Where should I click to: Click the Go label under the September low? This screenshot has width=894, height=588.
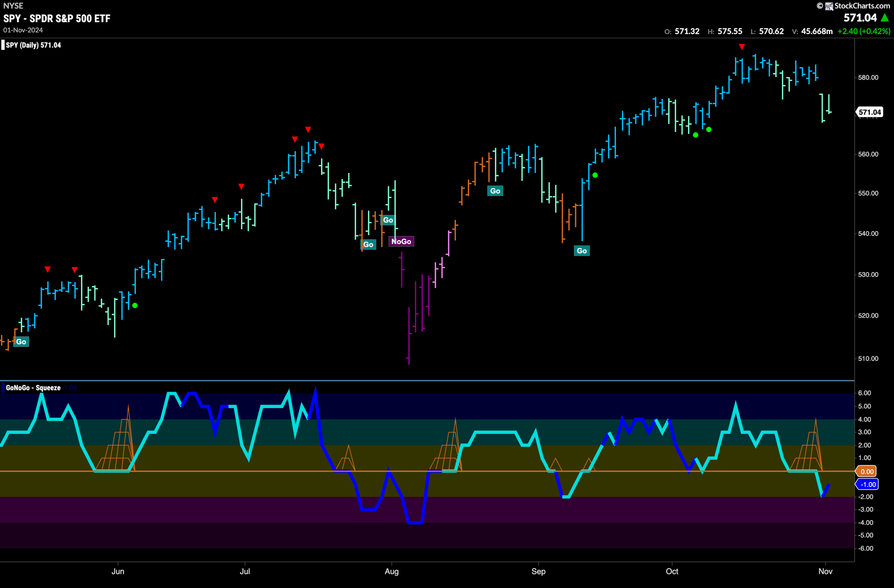point(581,251)
